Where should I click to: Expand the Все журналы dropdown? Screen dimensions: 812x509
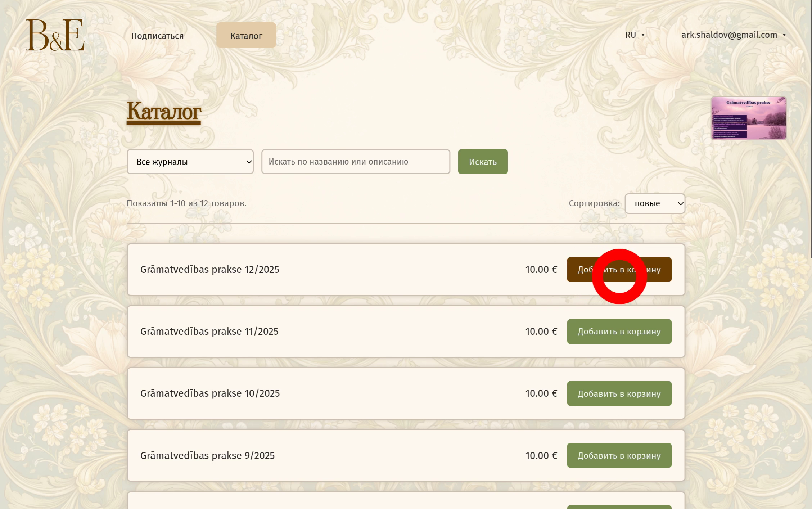(190, 162)
